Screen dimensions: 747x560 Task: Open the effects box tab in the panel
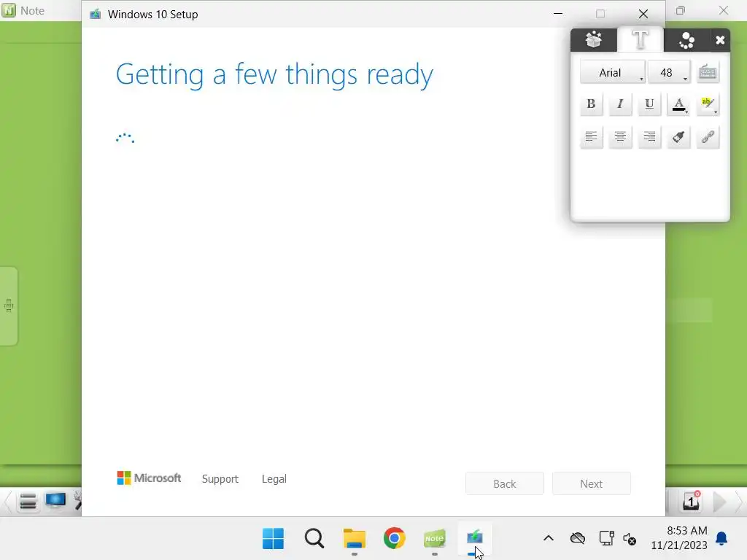pyautogui.click(x=594, y=40)
